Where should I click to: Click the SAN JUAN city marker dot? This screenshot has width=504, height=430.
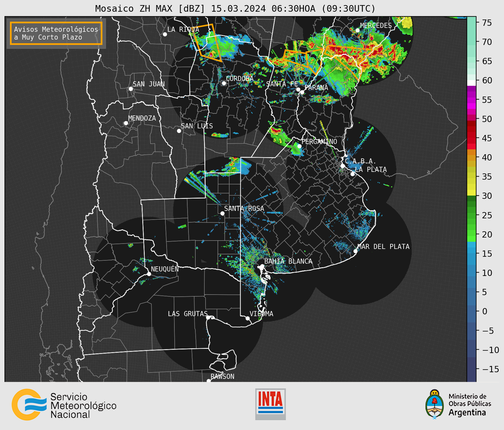tap(131, 89)
